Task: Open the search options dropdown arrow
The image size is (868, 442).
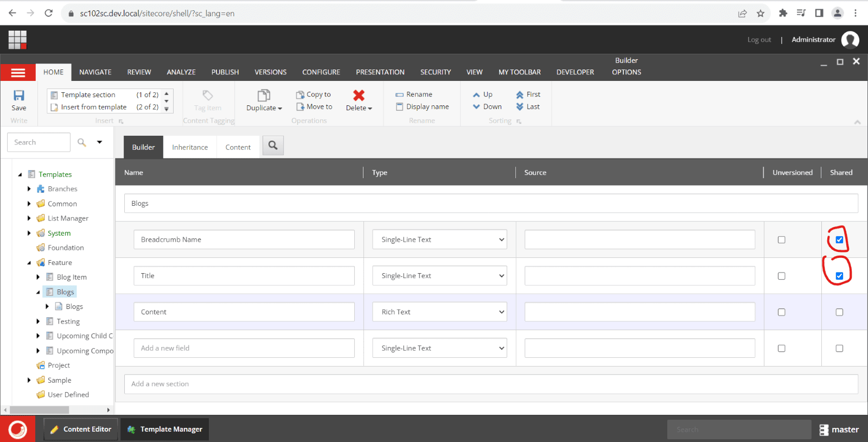Action: click(x=99, y=142)
